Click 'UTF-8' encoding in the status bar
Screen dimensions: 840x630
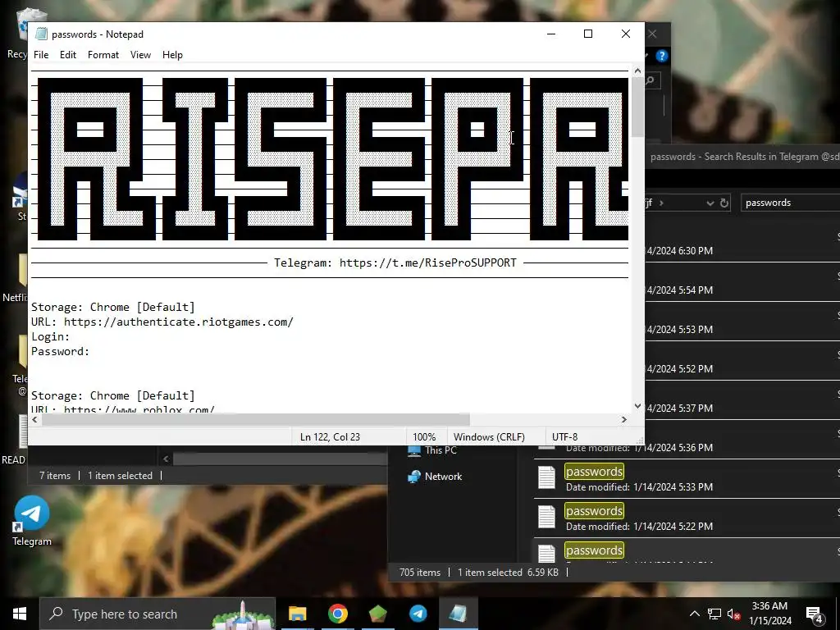564,436
